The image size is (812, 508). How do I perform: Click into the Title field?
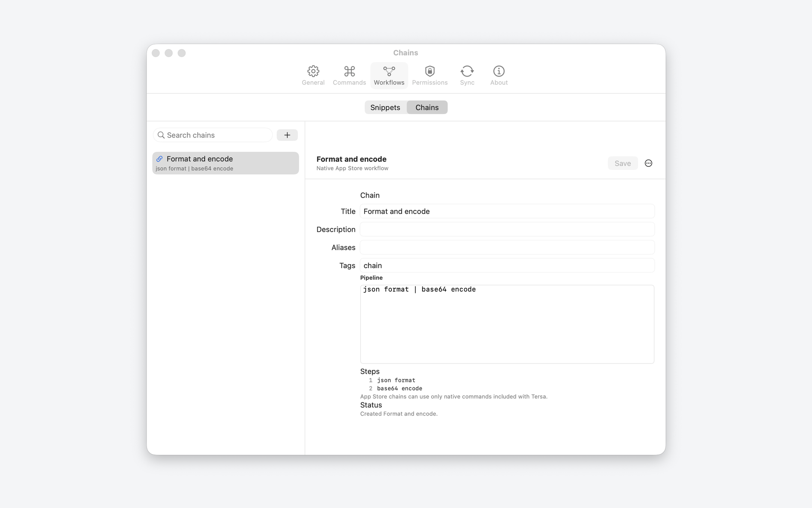(x=507, y=211)
